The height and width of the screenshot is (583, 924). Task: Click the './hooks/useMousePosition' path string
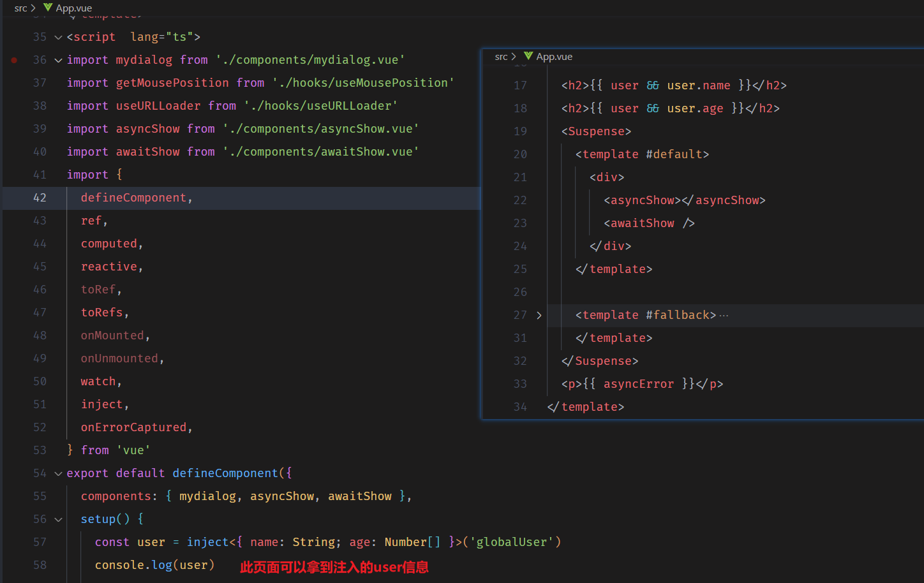(x=363, y=83)
